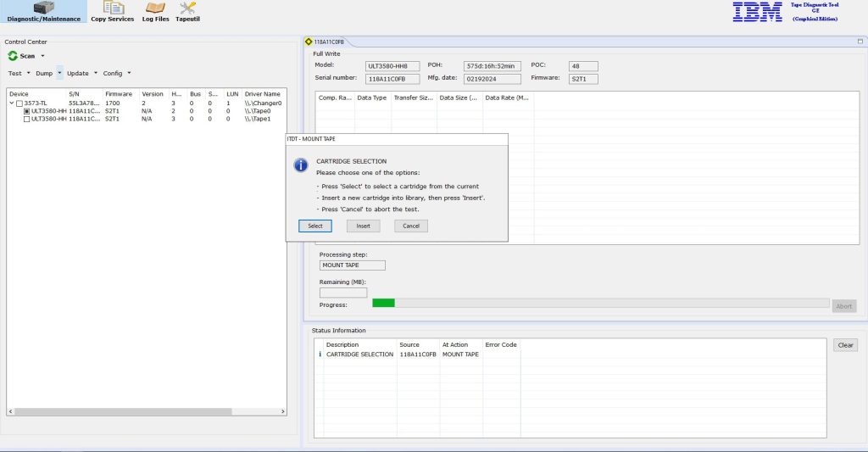The image size is (868, 452).
Task: Open the Config dropdown arrow
Action: coord(129,73)
